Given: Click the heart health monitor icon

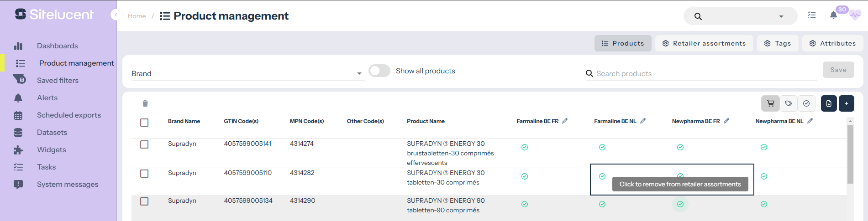Looking at the screenshot, I should (x=855, y=15).
